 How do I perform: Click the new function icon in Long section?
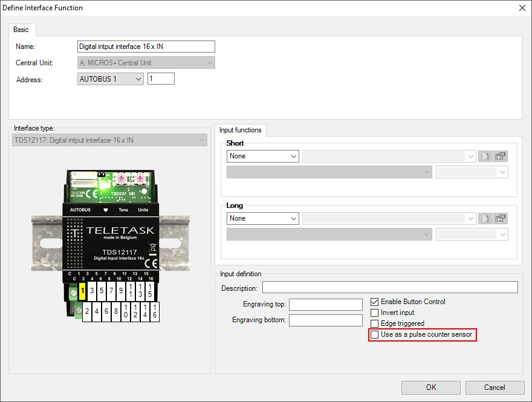(485, 218)
